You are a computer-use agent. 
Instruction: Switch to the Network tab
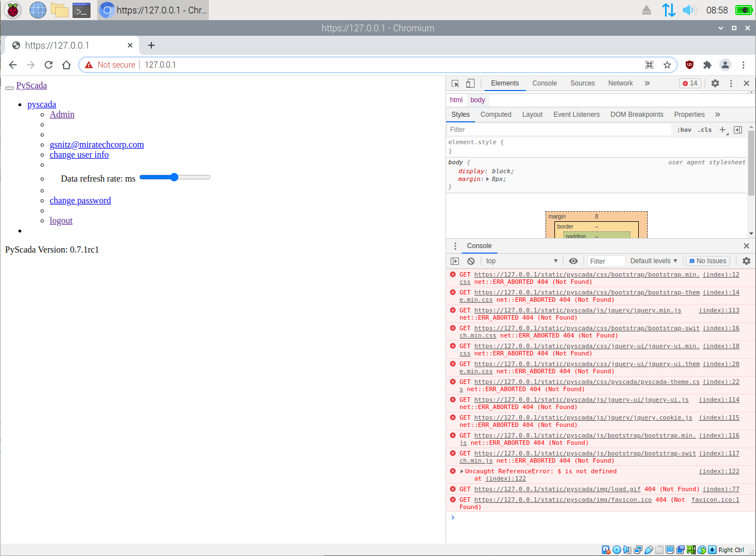(x=620, y=83)
